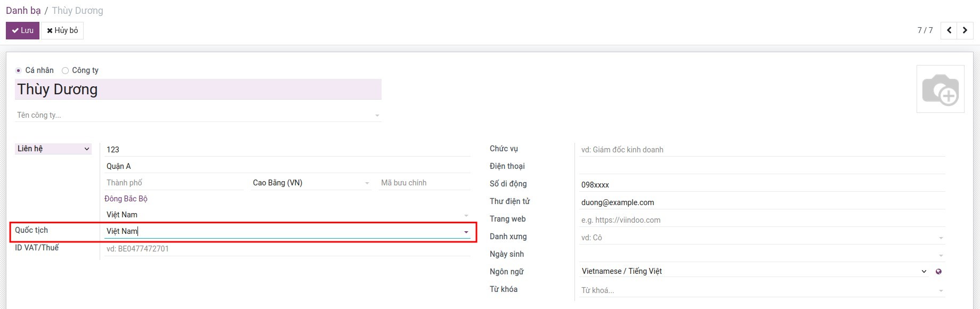Select the Cá nhân radio button

[x=19, y=70]
